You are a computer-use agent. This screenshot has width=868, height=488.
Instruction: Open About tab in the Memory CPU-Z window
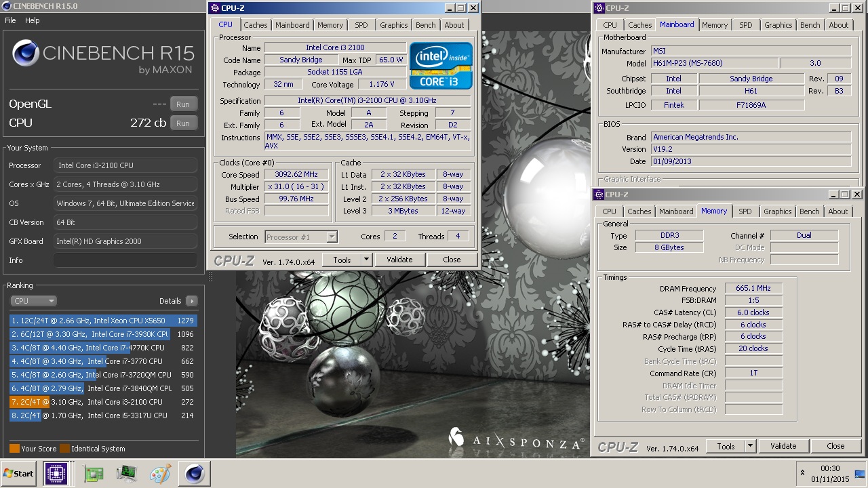click(x=838, y=211)
